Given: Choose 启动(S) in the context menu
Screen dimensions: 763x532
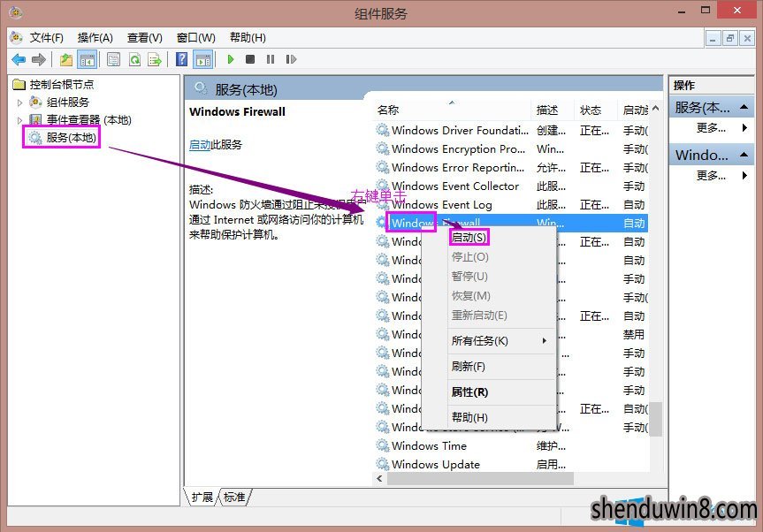Looking at the screenshot, I should [x=469, y=238].
